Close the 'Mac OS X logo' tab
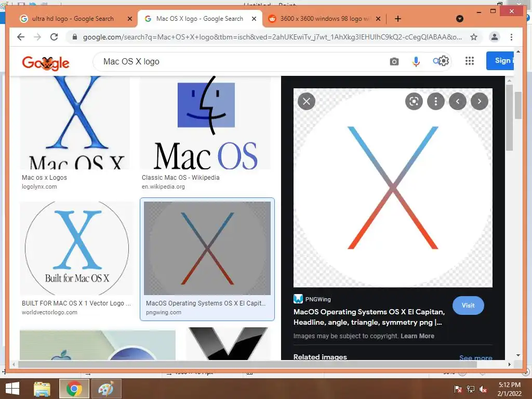Image resolution: width=532 pixels, height=399 pixels. tap(254, 19)
